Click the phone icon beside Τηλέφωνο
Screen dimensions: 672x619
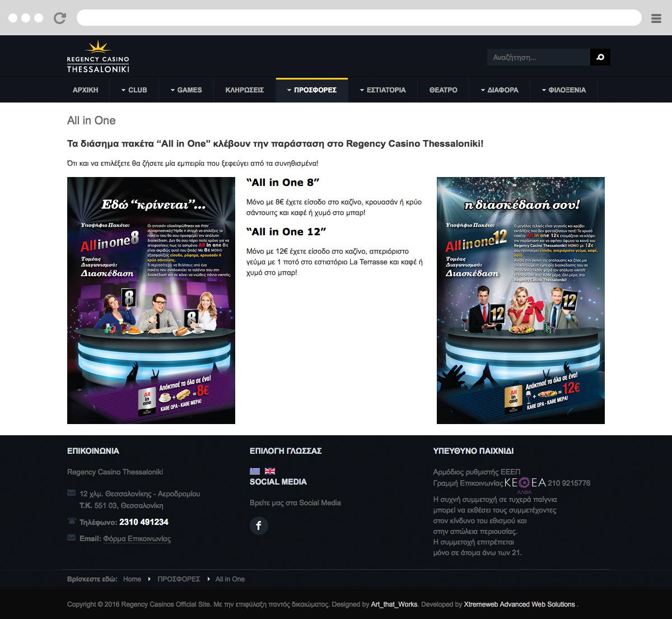(71, 521)
